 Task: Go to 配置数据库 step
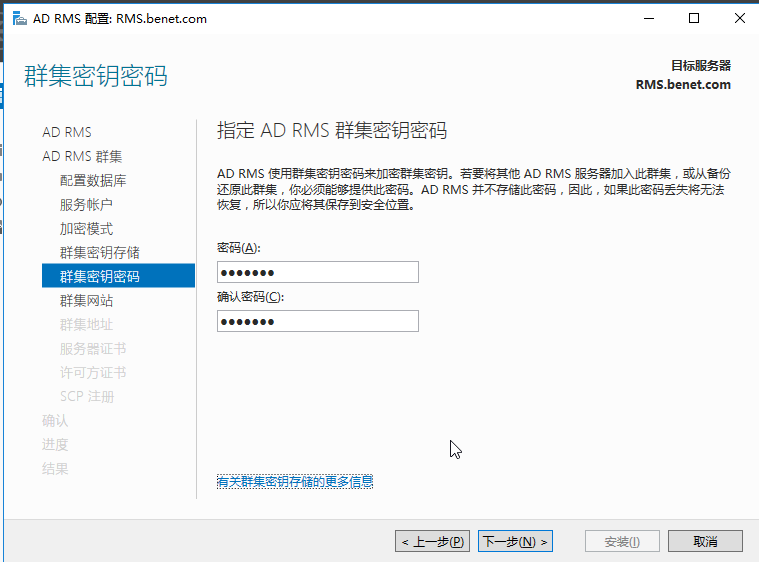93,181
